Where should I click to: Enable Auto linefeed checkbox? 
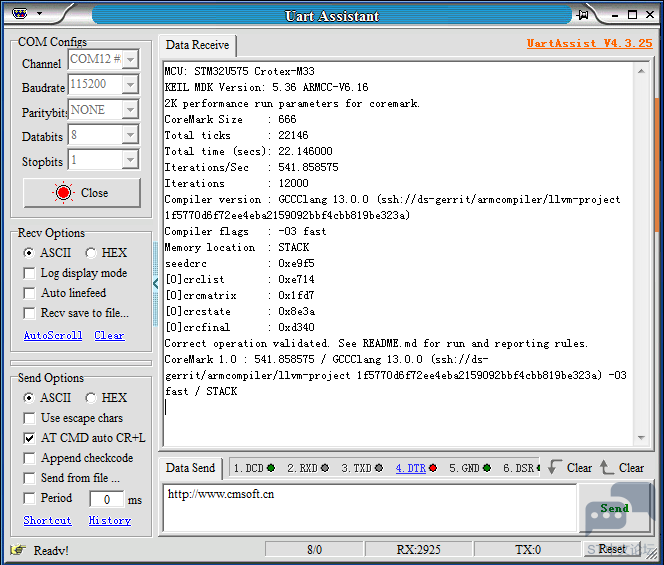click(x=29, y=293)
